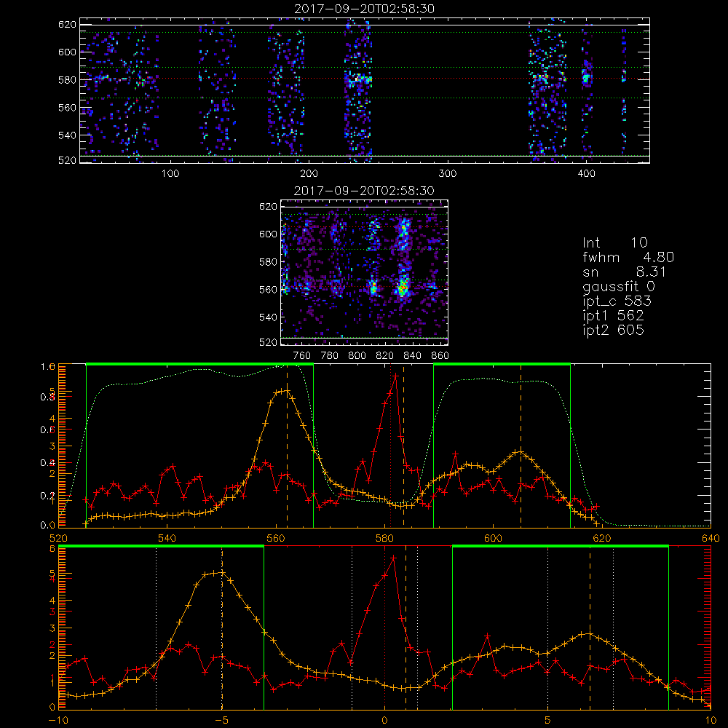728x728 pixels.
Task: Select the 'ipt_c 583' entry
Action: 617,301
